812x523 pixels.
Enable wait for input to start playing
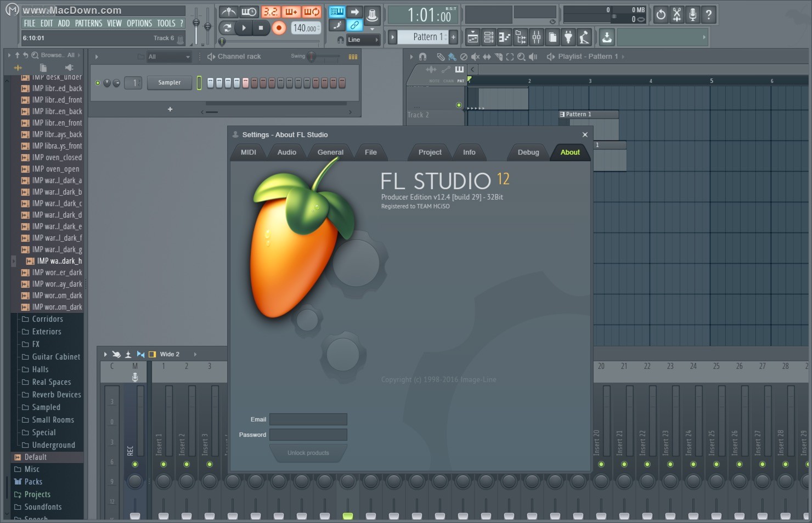249,12
